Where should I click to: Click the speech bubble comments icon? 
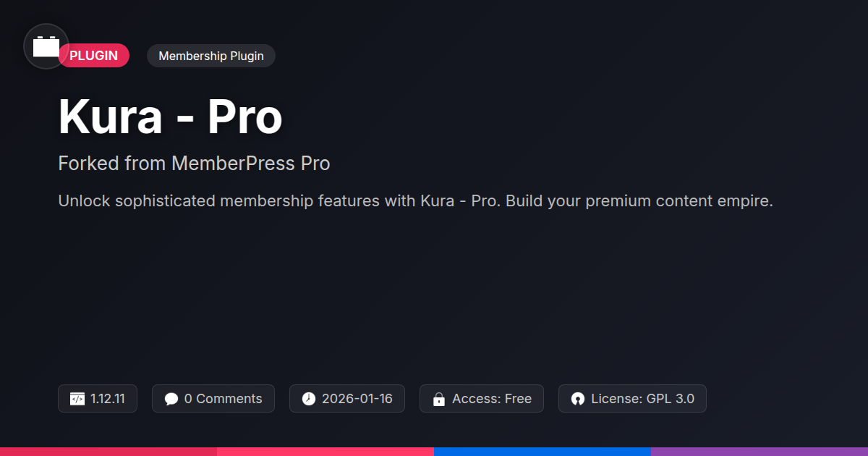click(x=171, y=399)
